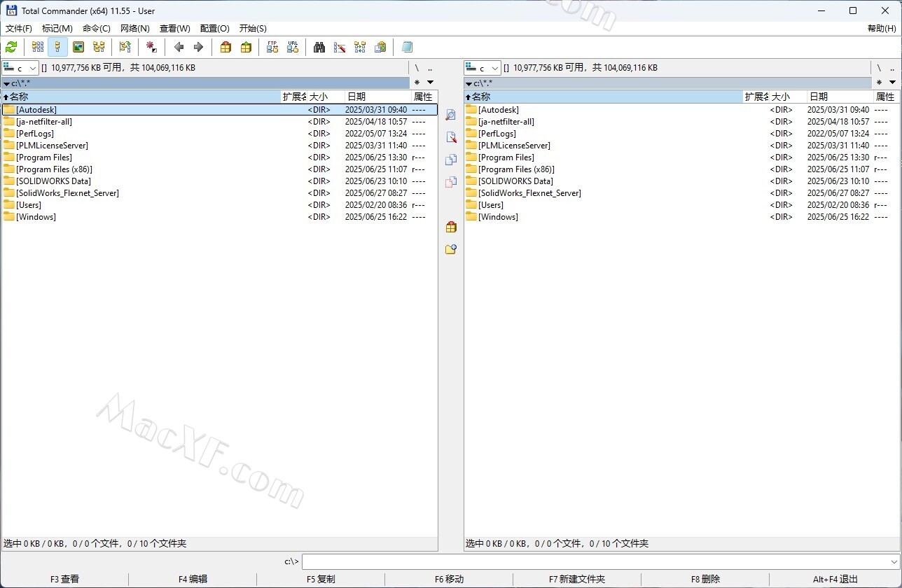Click the middle bar View magnifier icon
This screenshot has height=588, width=902.
coord(451,115)
